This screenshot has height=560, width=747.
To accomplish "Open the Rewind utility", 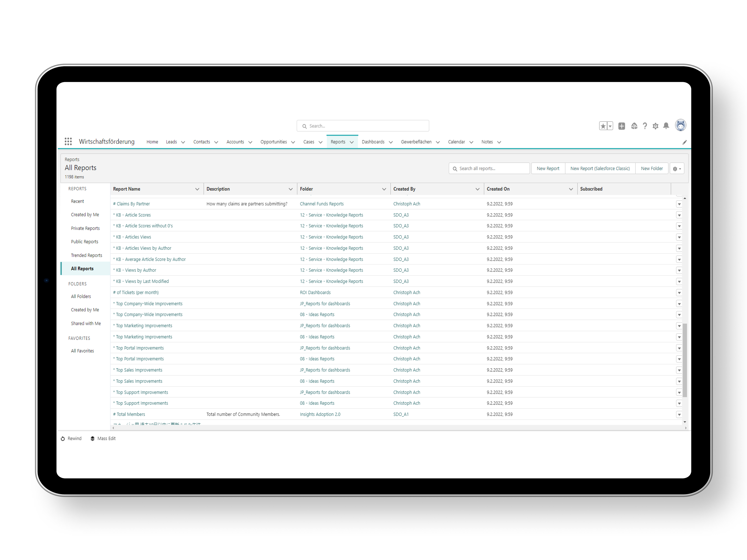I will tap(71, 438).
